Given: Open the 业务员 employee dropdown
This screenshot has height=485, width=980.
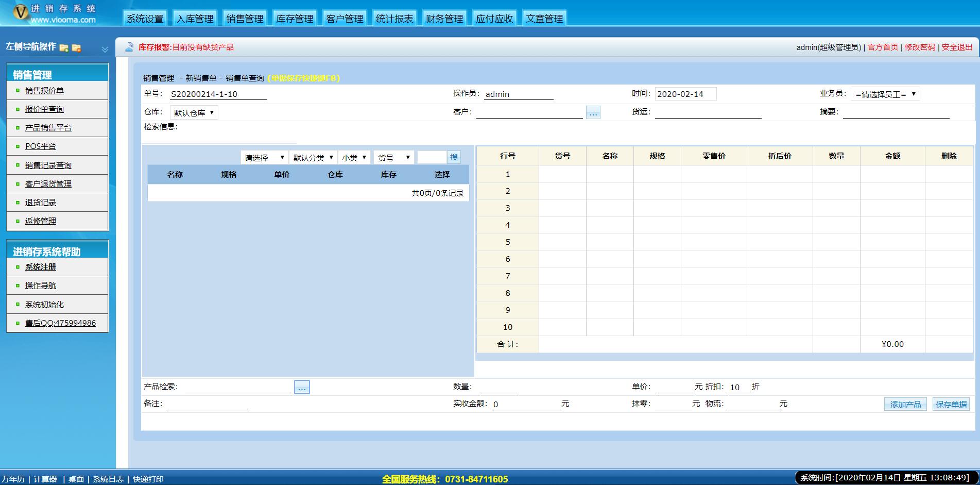Looking at the screenshot, I should coord(885,94).
